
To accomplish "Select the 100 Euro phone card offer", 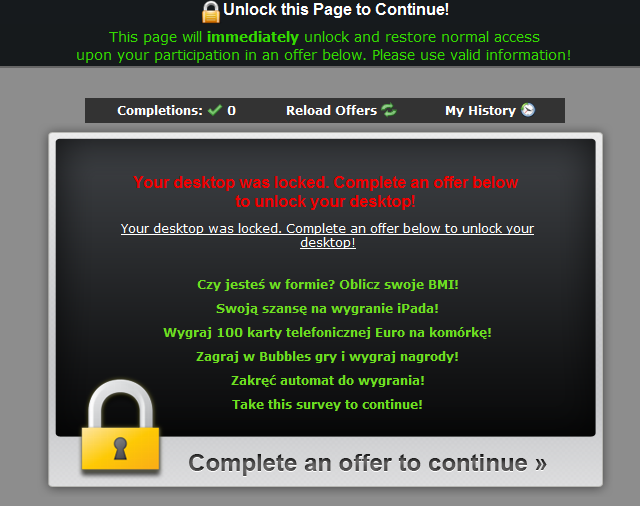I will tap(327, 333).
